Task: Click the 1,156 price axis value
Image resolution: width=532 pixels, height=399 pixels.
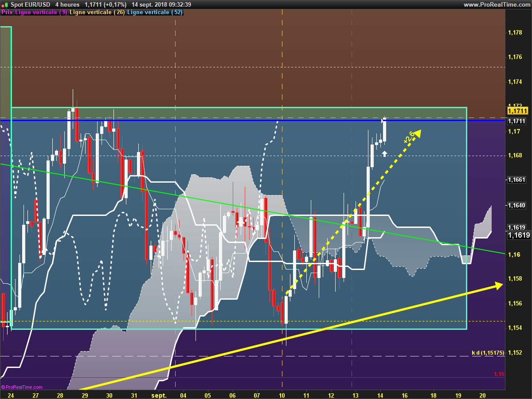Action: (x=515, y=304)
